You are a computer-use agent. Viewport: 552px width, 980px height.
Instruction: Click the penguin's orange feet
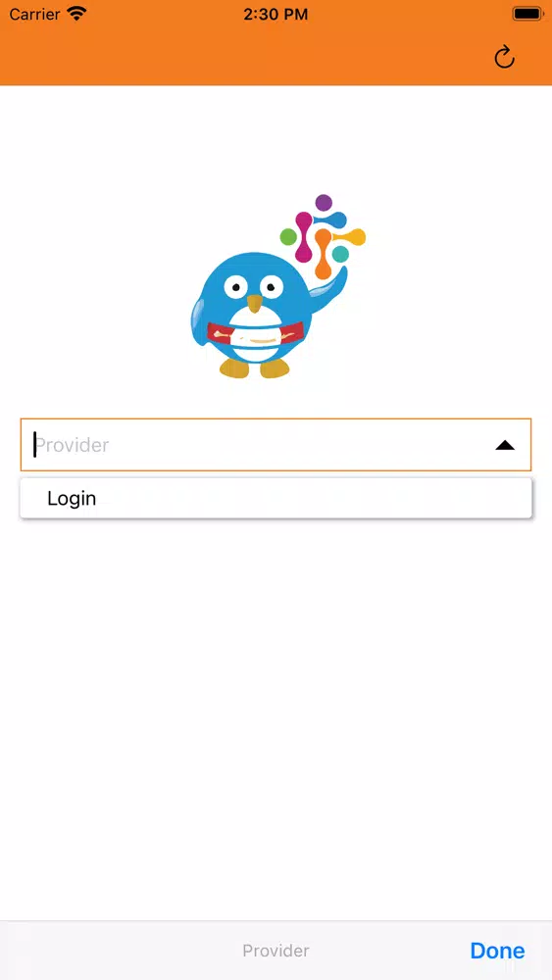[255, 368]
